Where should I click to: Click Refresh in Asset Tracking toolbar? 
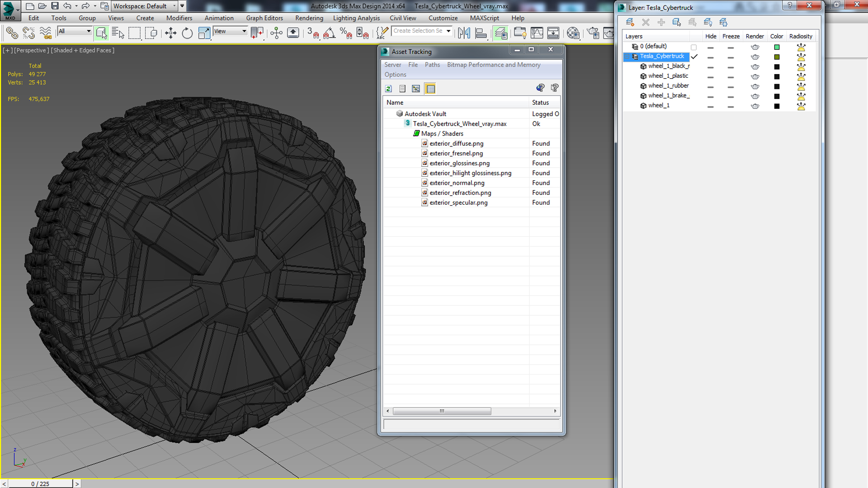(x=388, y=89)
